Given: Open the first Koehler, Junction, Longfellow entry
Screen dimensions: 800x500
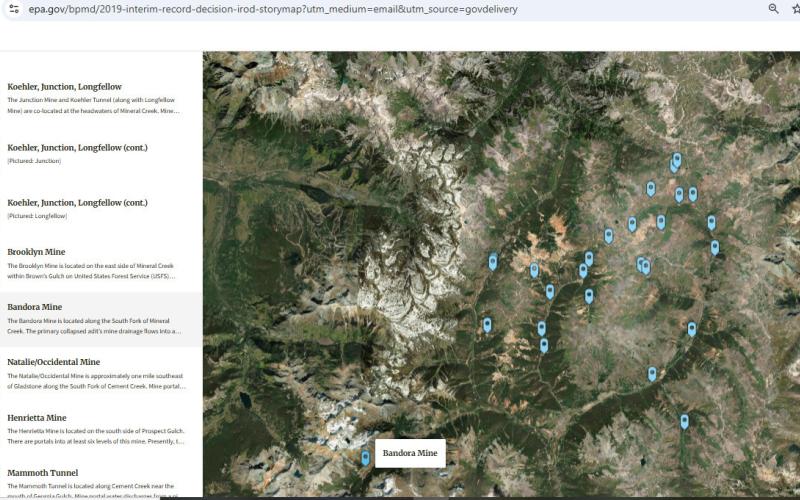Looking at the screenshot, I should click(101, 98).
